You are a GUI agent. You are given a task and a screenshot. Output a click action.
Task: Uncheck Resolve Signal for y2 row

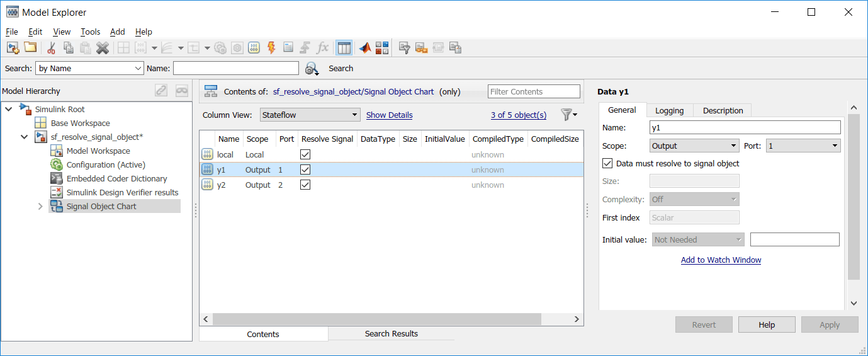pos(305,185)
